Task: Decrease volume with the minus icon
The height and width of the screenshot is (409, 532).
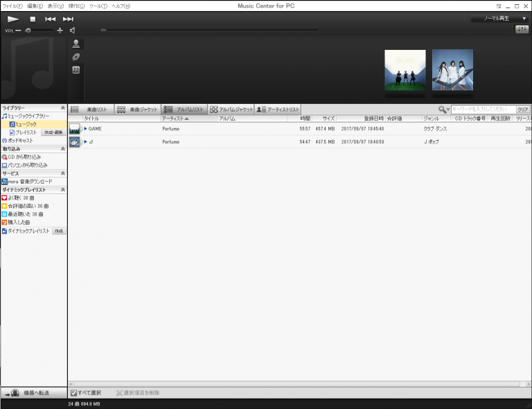Action: (x=18, y=31)
